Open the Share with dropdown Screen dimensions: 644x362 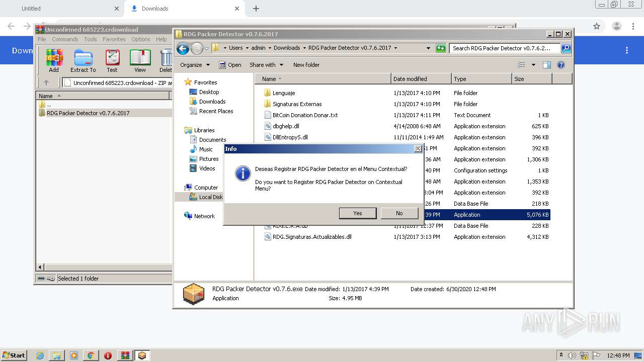(x=267, y=65)
